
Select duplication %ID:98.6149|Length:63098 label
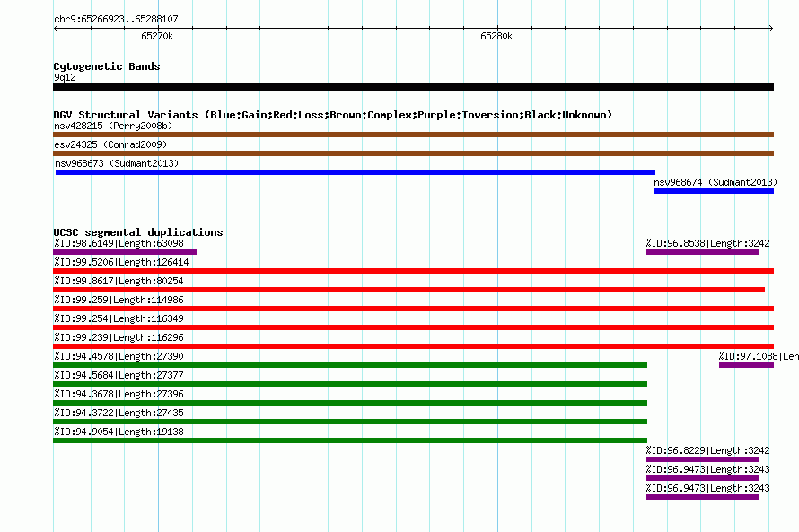[119, 243]
